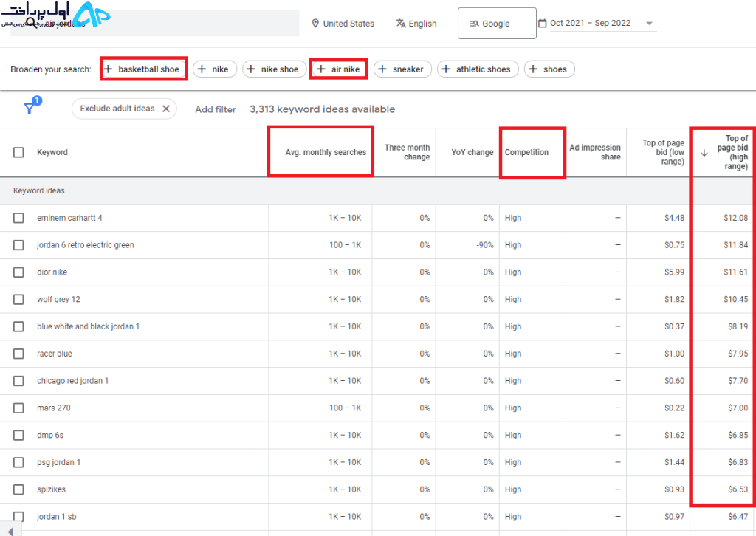Click the language translate icon beside English
The width and height of the screenshot is (756, 536).
[401, 23]
